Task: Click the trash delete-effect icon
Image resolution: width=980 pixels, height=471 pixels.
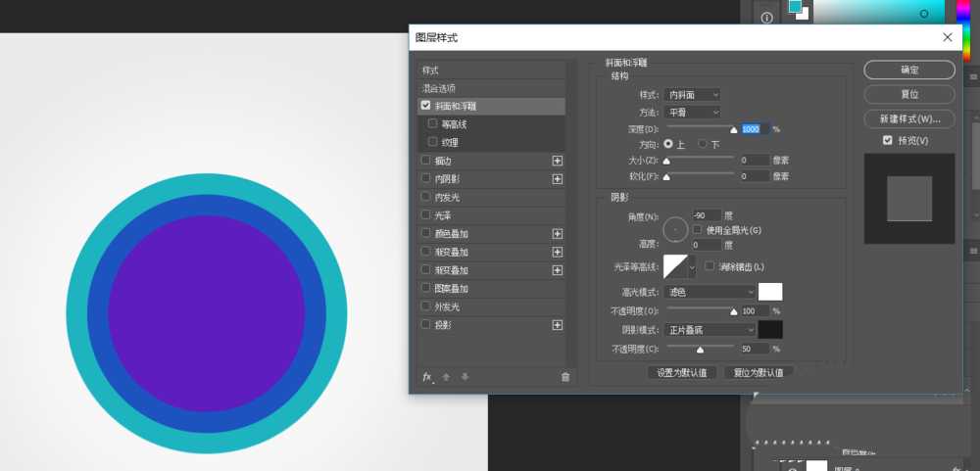Action: click(564, 377)
